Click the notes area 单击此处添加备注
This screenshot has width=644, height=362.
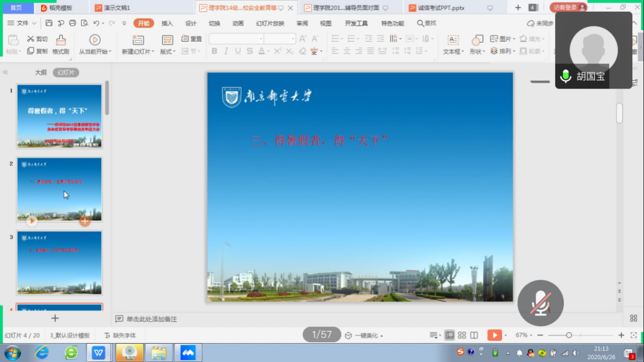pos(152,319)
